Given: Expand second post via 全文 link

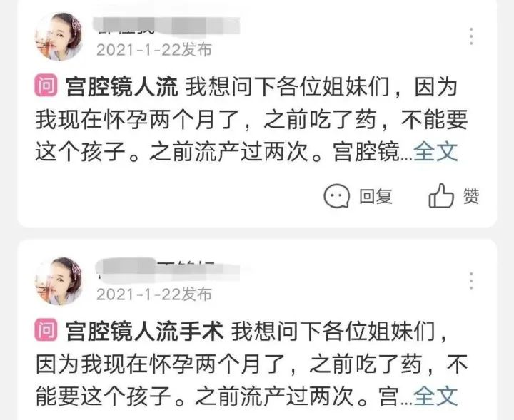Looking at the screenshot, I should click(x=435, y=396).
